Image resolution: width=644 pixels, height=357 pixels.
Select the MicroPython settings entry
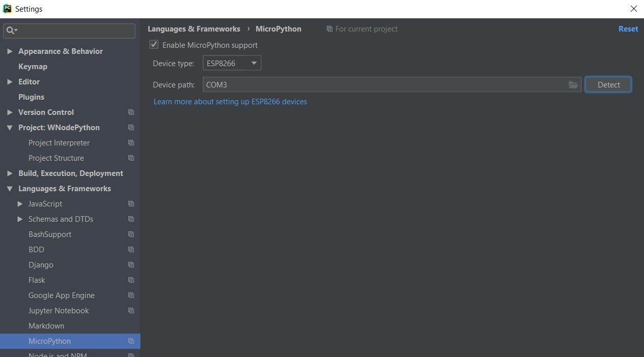[70, 341]
